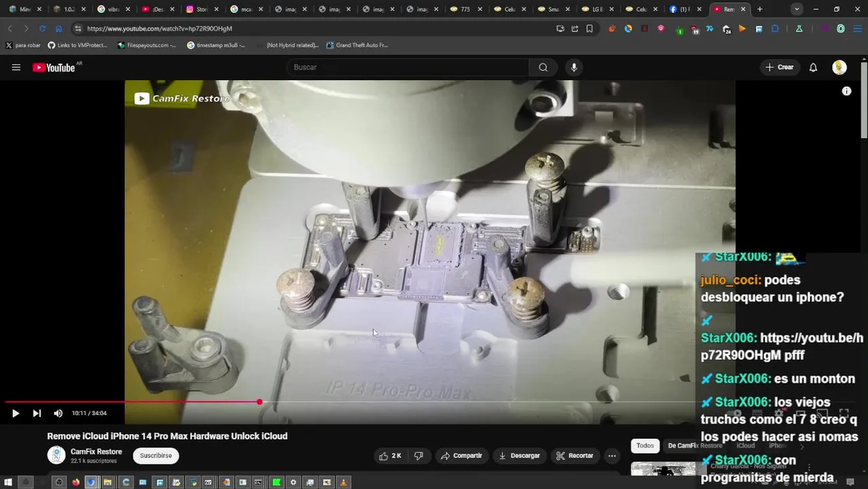Screen dimensions: 868x489
Task: Open the CamFix Restore channel name link
Action: click(96, 452)
